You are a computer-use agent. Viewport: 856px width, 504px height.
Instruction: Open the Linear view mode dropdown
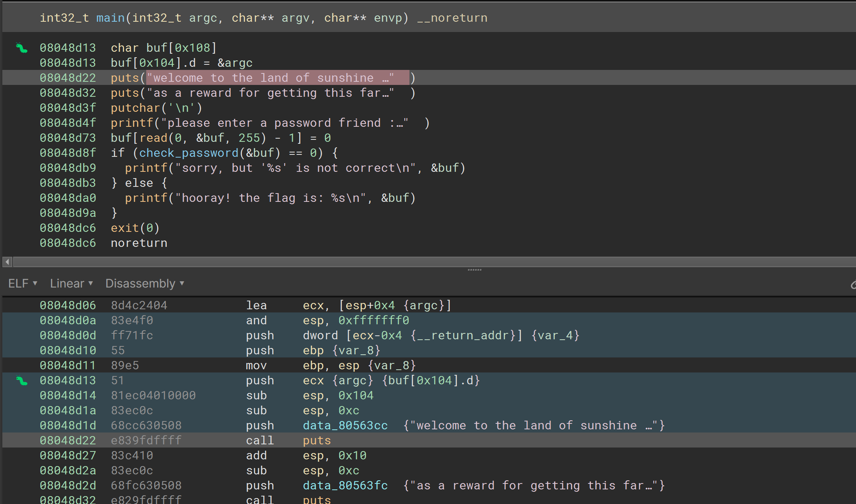[71, 283]
